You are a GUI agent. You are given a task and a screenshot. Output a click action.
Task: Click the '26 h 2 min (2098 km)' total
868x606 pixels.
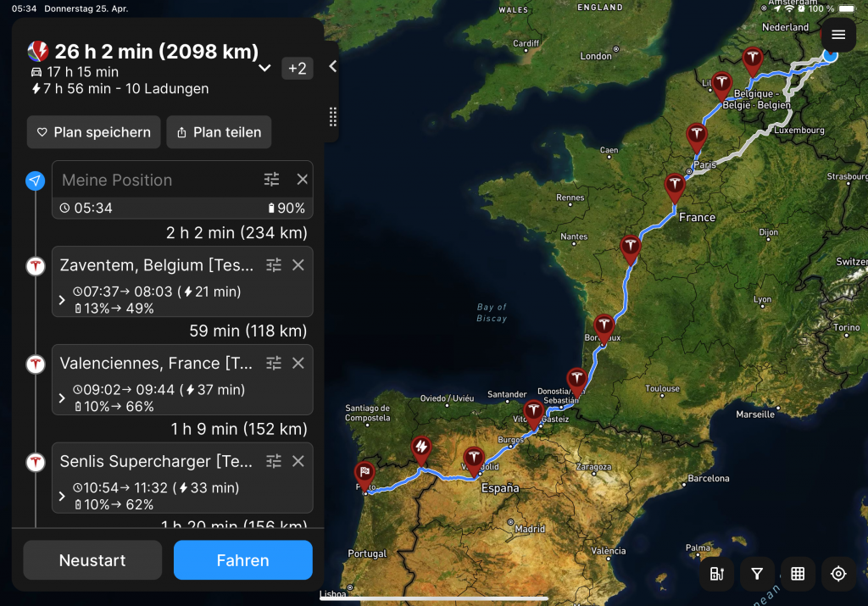click(157, 52)
